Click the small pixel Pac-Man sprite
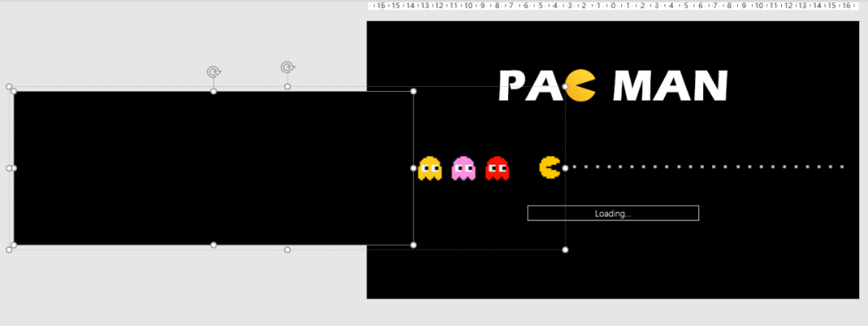 (550, 167)
